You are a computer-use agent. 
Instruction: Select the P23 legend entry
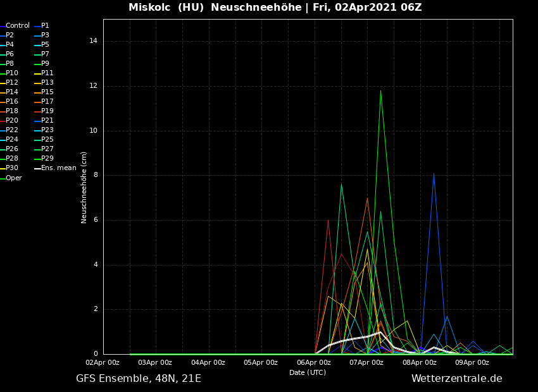47,130
